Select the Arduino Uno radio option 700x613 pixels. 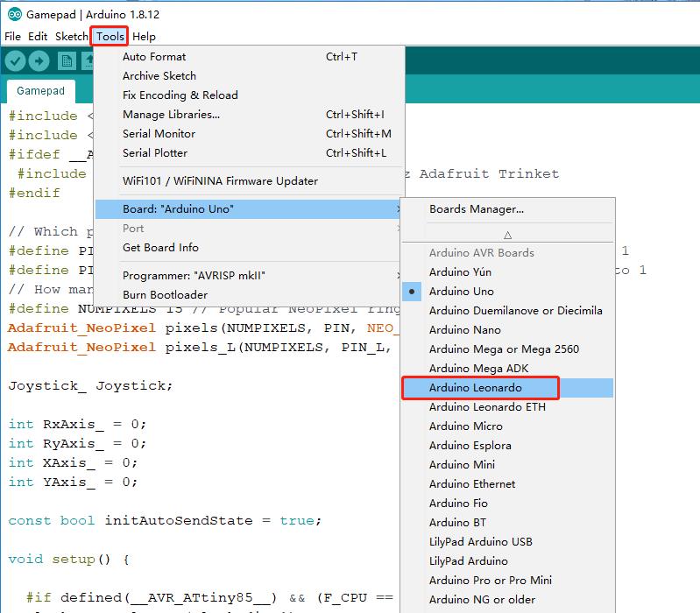(x=461, y=292)
